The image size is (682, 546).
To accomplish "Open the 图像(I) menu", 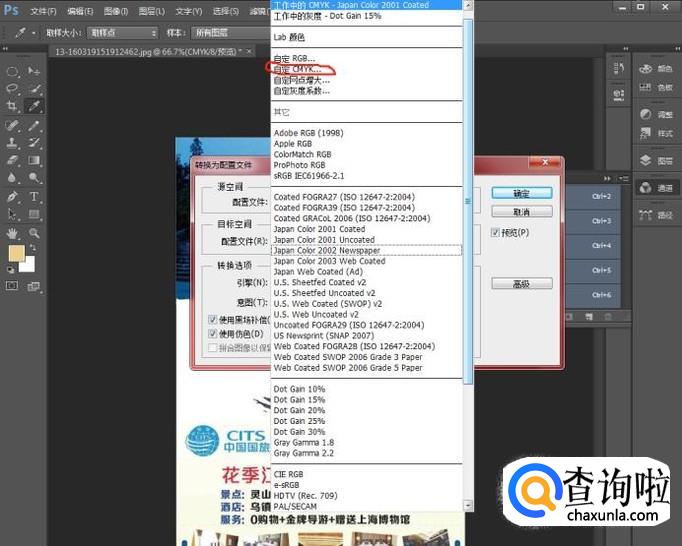I will [x=116, y=11].
